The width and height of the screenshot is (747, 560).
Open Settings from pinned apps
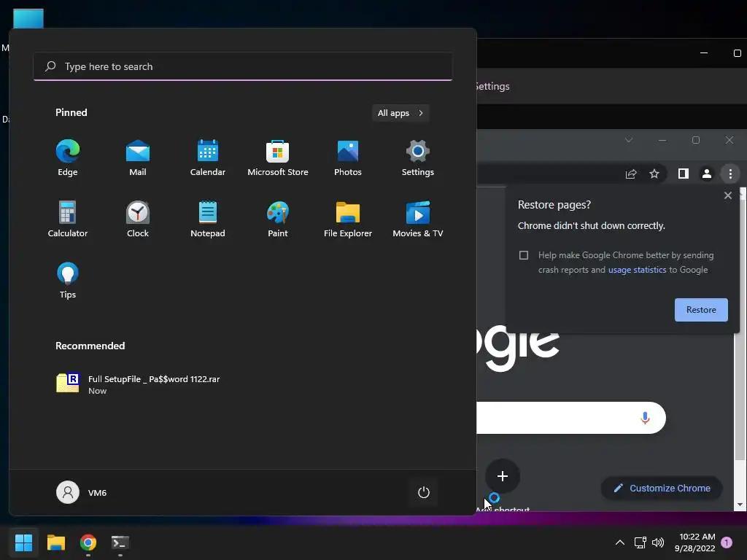tap(418, 158)
